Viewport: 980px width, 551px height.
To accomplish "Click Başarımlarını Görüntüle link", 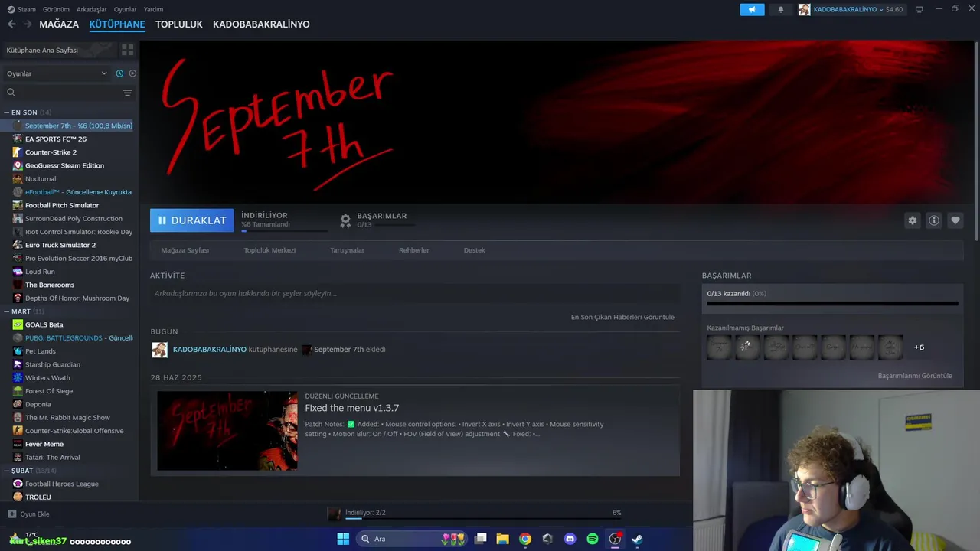I will click(915, 376).
